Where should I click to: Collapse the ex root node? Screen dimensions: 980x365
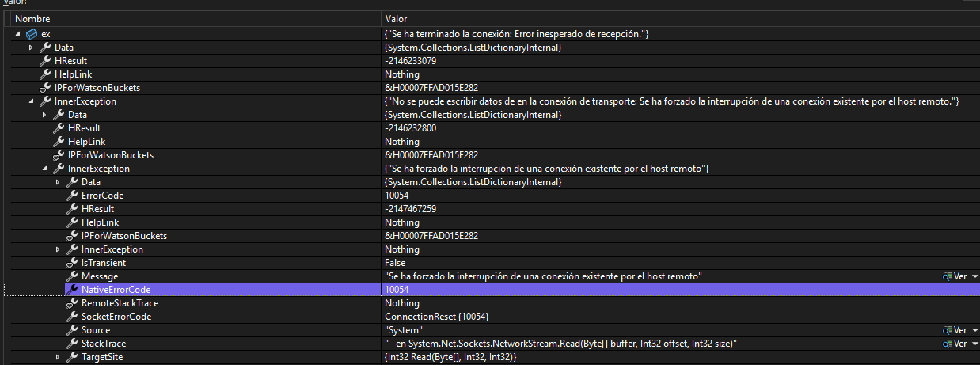17,34
